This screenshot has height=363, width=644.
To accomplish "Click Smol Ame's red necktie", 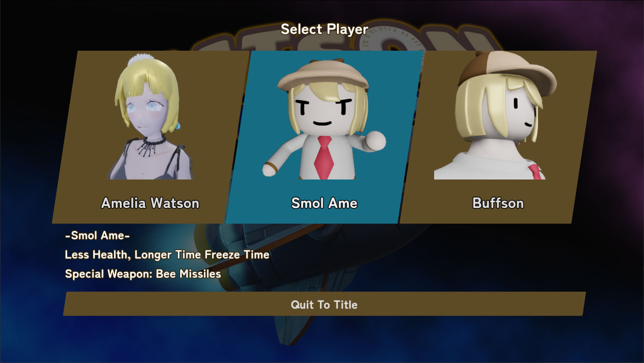I will pos(324,158).
